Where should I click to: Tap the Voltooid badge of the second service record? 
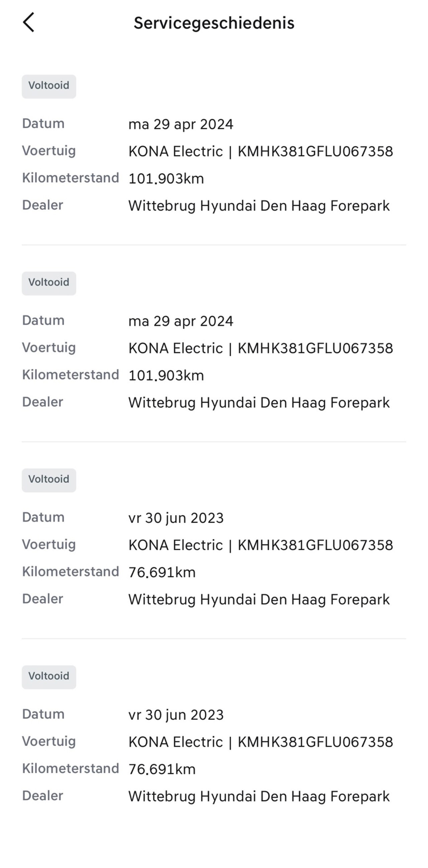(49, 283)
